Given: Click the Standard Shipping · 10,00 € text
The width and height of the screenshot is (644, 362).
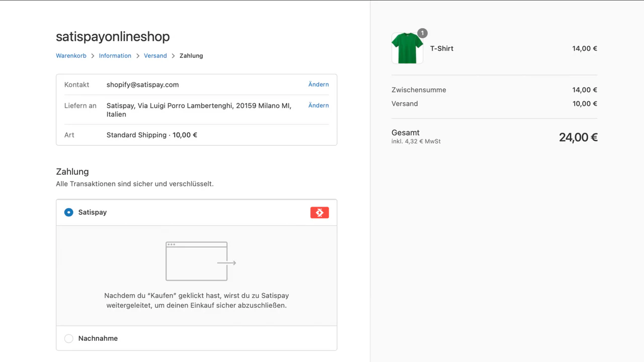Looking at the screenshot, I should tap(151, 135).
